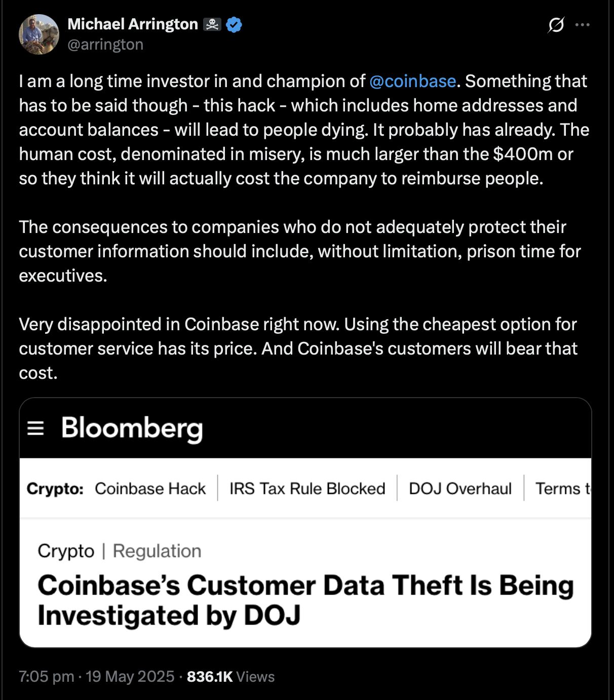The image size is (614, 700).
Task: Select the IRS Tax Rule Blocked tab
Action: click(307, 488)
